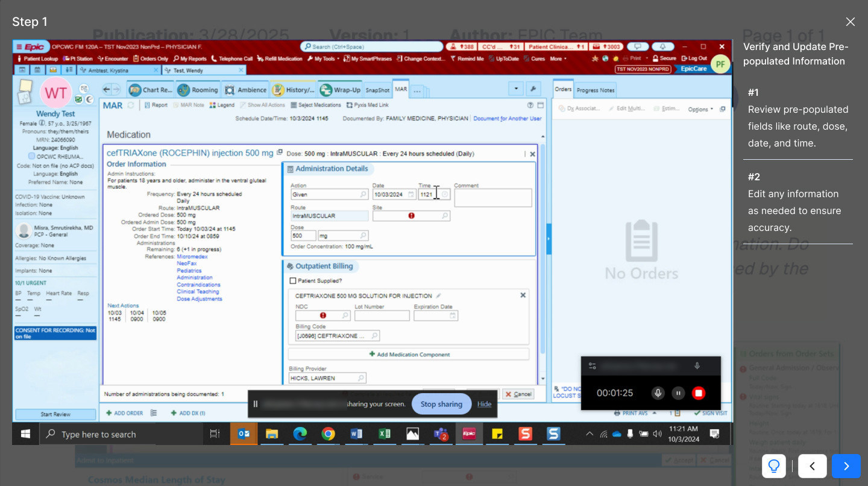The width and height of the screenshot is (868, 486).
Task: Click the Remind Me toolbar item
Action: [x=467, y=58]
